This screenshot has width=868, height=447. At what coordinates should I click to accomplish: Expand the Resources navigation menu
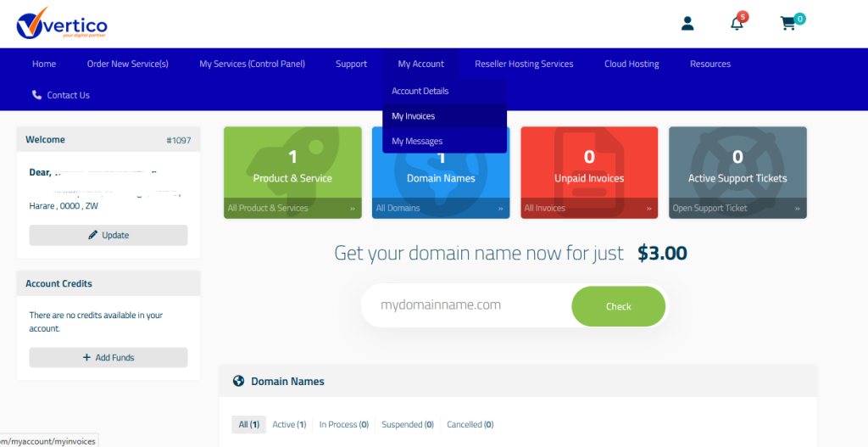click(709, 64)
